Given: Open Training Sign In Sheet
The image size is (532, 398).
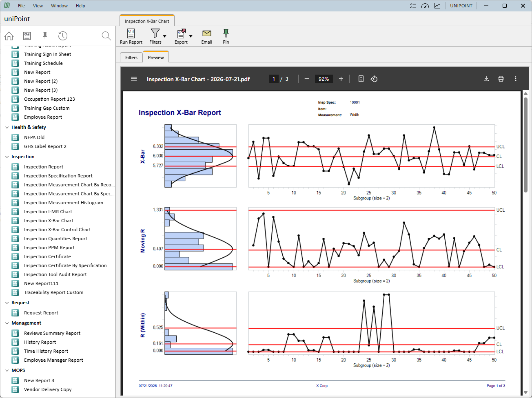Looking at the screenshot, I should coord(47,54).
